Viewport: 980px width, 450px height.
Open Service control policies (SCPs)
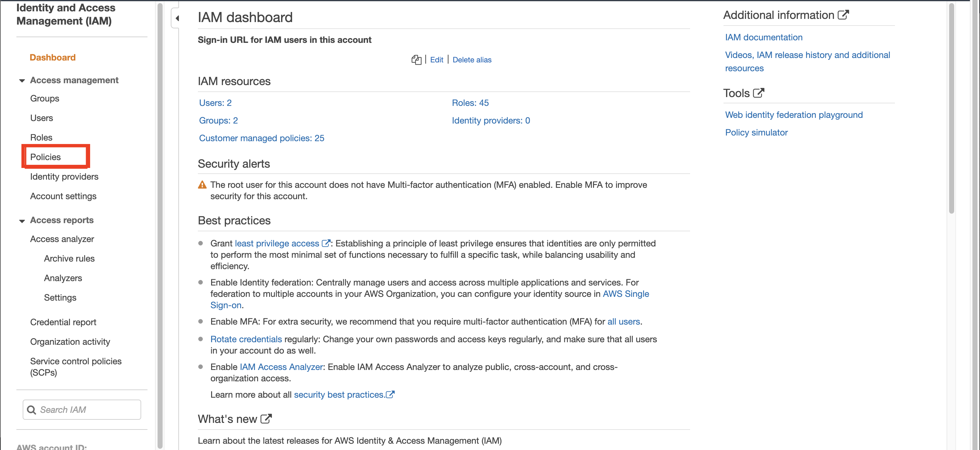(76, 367)
